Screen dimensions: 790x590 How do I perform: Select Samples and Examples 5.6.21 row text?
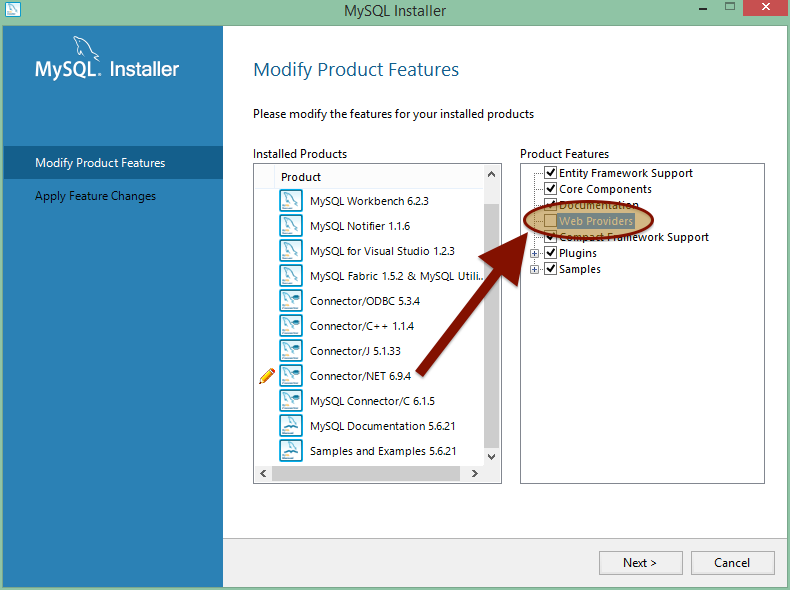(x=383, y=451)
